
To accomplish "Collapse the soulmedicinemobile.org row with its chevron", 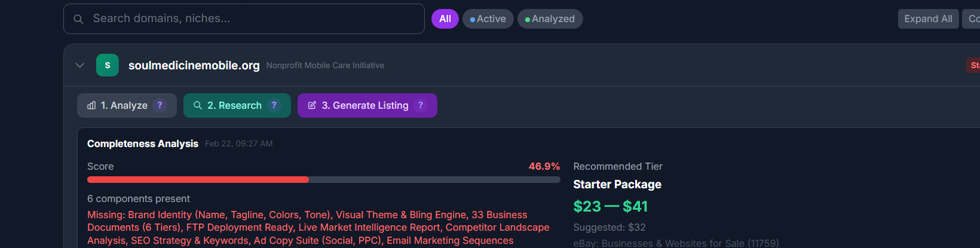I will click(x=80, y=65).
